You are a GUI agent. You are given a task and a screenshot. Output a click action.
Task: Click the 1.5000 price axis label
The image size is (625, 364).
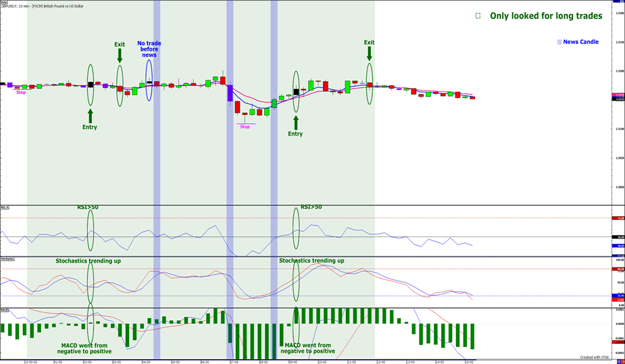(620, 187)
